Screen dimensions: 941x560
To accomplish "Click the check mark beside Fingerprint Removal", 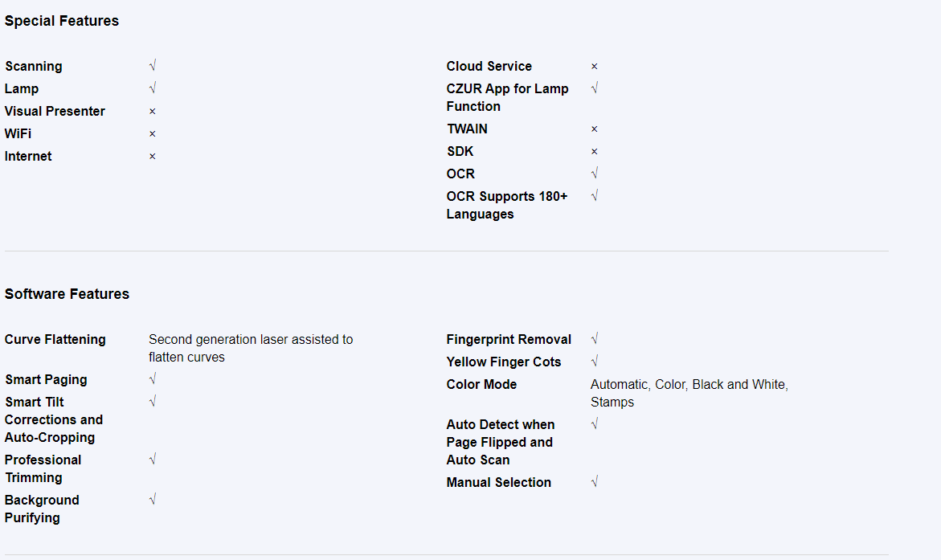I will click(594, 339).
